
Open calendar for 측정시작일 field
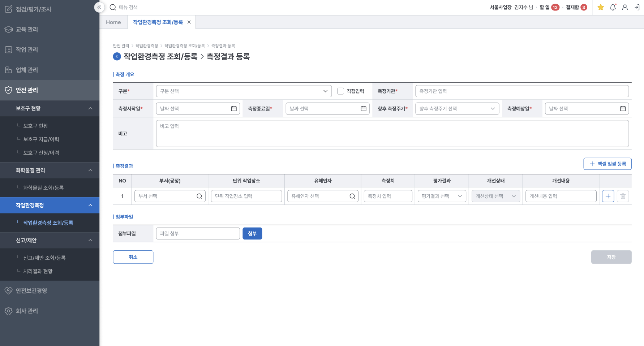[234, 109]
